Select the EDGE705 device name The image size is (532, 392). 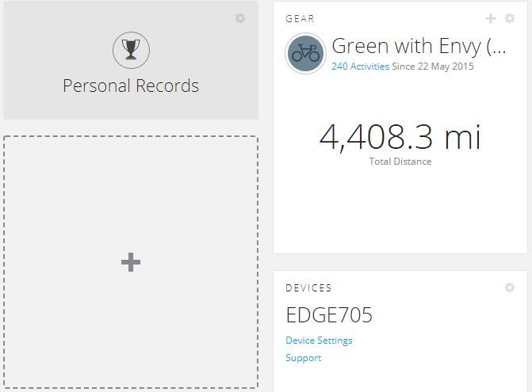(x=329, y=315)
